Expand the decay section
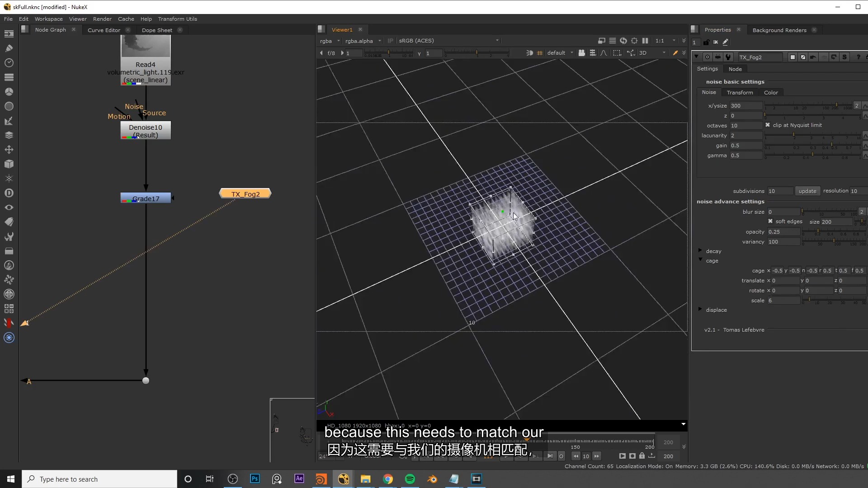This screenshot has width=868, height=488. coord(700,251)
